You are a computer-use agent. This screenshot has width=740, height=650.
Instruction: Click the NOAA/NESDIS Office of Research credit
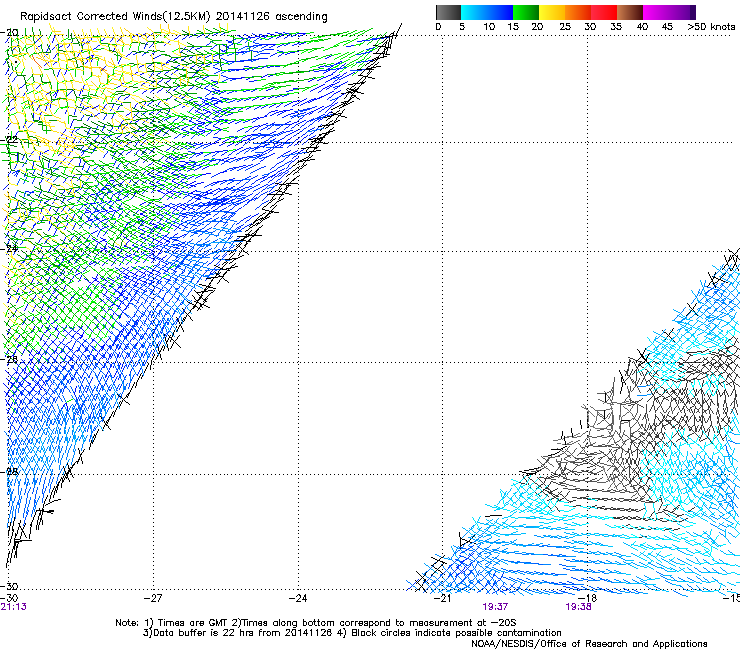pyautogui.click(x=589, y=644)
